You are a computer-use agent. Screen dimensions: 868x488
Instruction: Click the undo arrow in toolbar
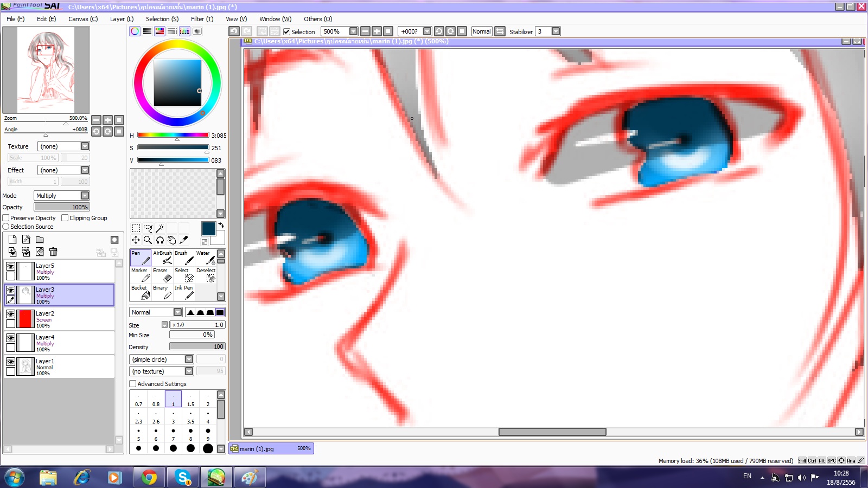(234, 31)
